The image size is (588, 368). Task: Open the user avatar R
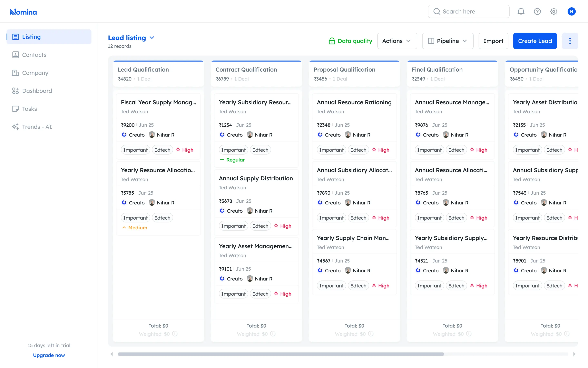[x=571, y=11]
